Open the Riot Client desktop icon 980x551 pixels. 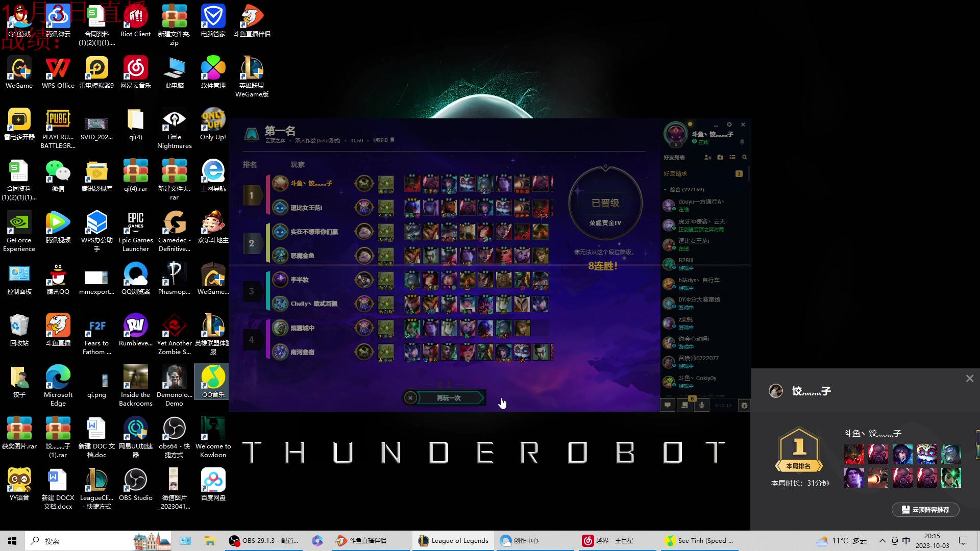point(135,21)
